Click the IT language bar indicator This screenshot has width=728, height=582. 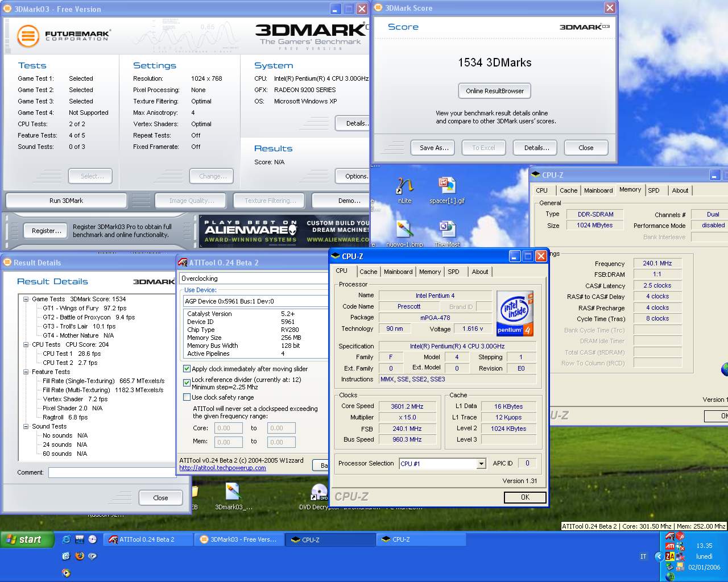(x=643, y=556)
